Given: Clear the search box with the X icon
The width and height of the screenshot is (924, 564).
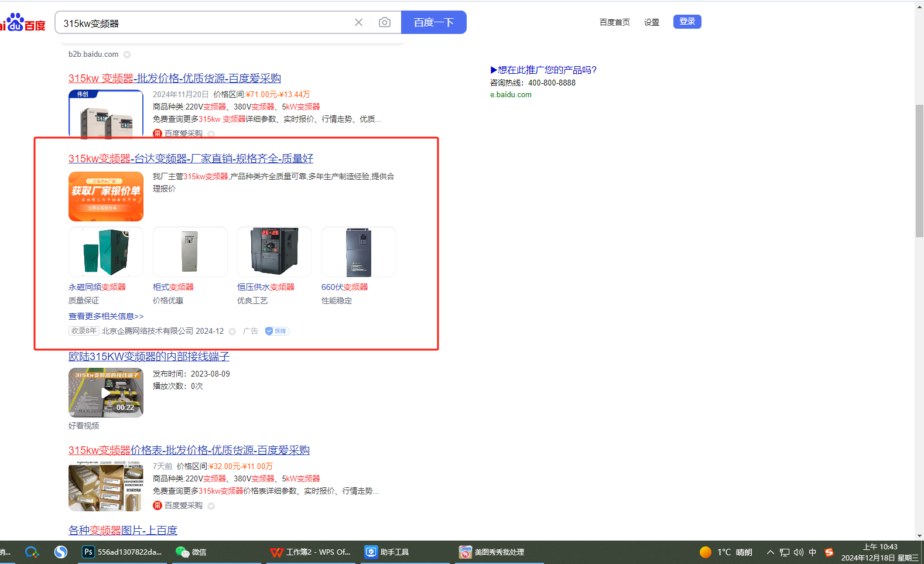Looking at the screenshot, I should pyautogui.click(x=359, y=22).
